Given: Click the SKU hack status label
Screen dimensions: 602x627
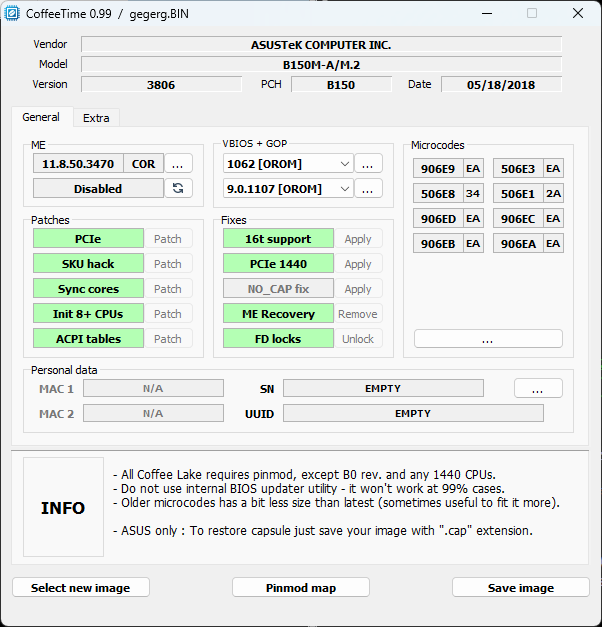Looking at the screenshot, I should pyautogui.click(x=88, y=264).
